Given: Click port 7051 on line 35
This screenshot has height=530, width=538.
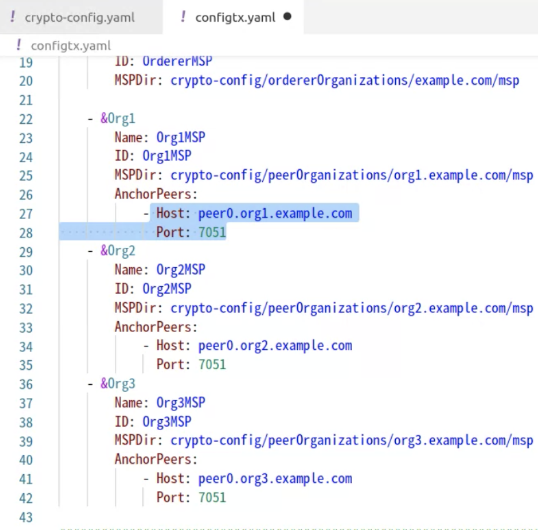Looking at the screenshot, I should [212, 365].
